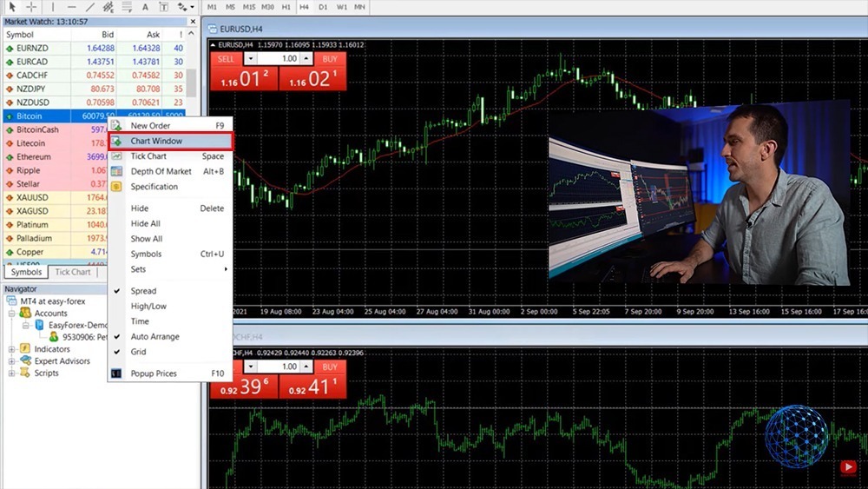
Task: Switch chart to W1 timeframe
Action: (341, 7)
